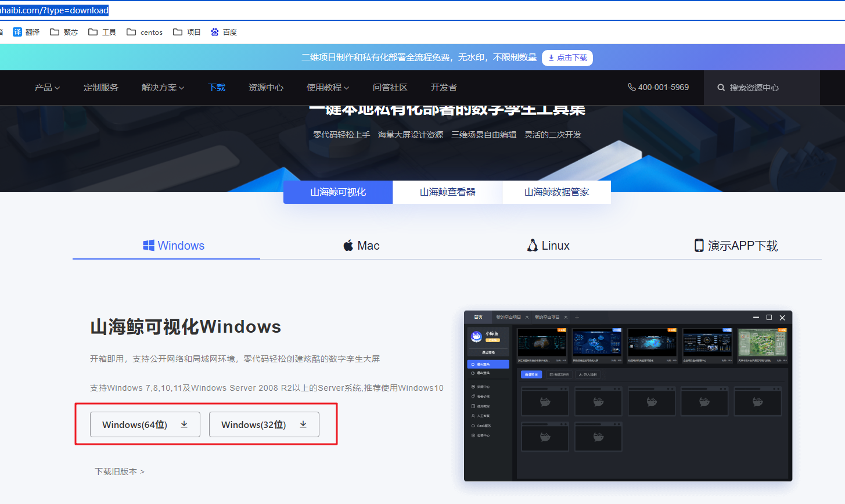
Task: Open the centos bookmarks folder
Action: 145,32
